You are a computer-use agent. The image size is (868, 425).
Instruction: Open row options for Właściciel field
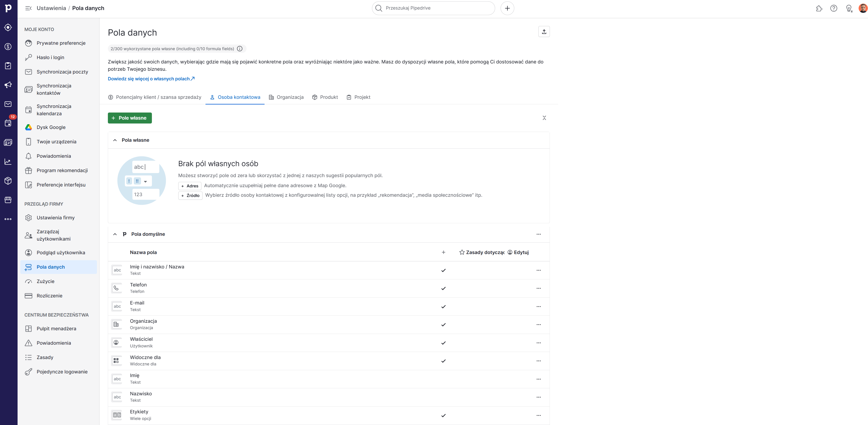click(538, 343)
